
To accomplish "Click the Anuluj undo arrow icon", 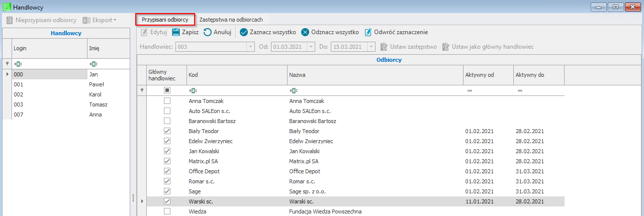I will tap(207, 32).
